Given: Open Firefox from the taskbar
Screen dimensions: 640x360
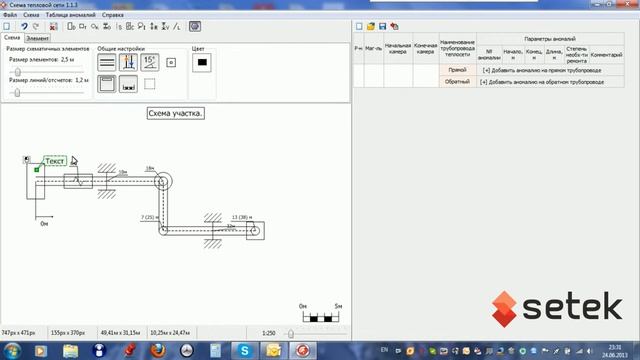Looking at the screenshot, I should pos(157,351).
